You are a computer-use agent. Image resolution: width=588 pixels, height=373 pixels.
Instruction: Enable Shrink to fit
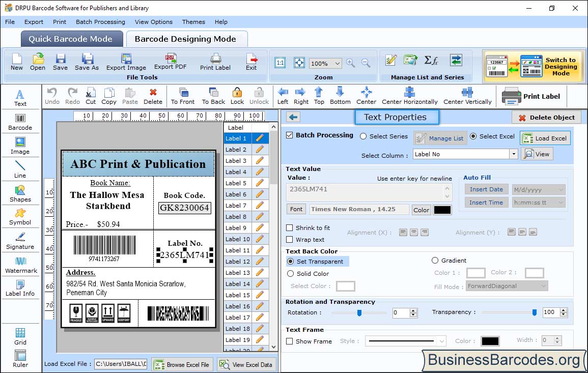(x=290, y=228)
